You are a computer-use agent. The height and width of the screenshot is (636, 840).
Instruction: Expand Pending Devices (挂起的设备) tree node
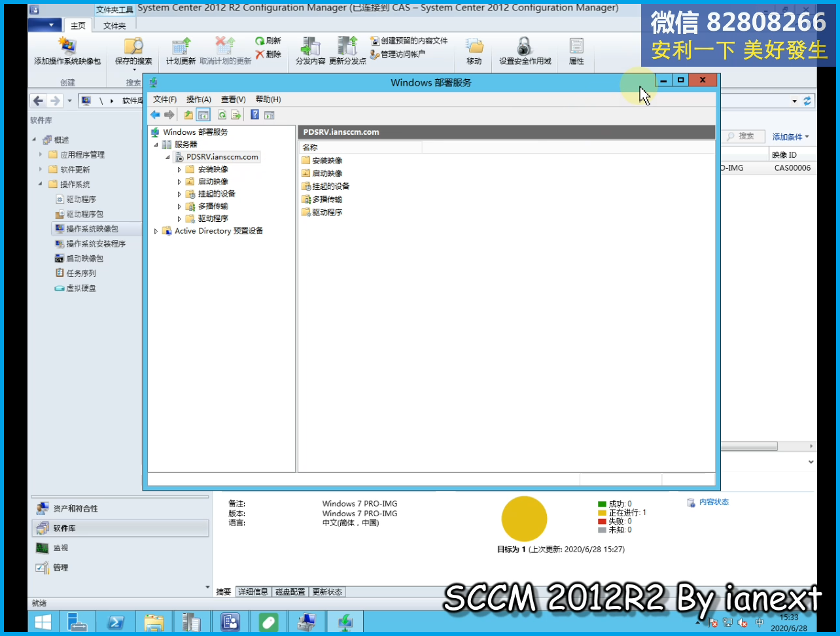[179, 194]
